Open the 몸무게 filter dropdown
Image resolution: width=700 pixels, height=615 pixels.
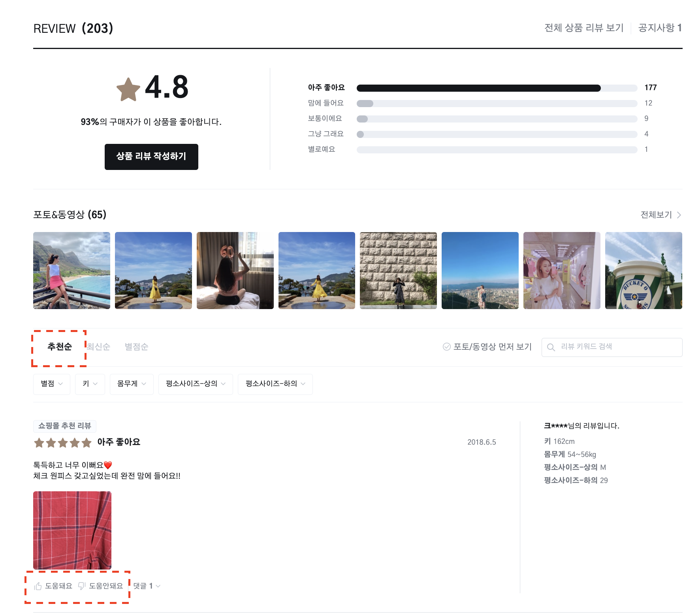click(132, 384)
